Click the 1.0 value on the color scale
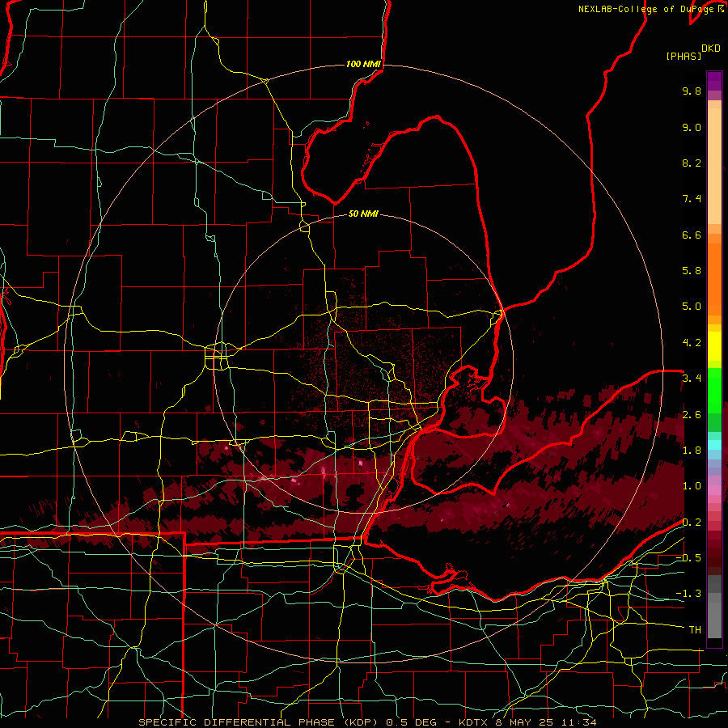 pyautogui.click(x=692, y=486)
